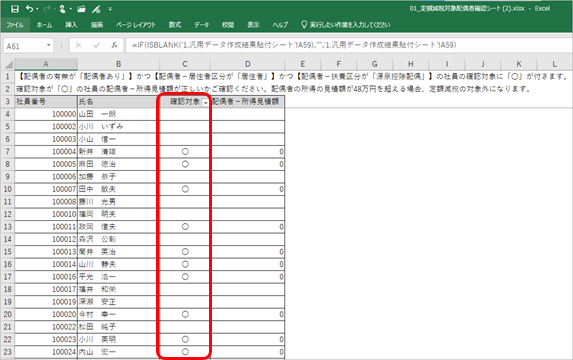The height and width of the screenshot is (360, 573).
Task: Switch to the ホーム ribbon tab
Action: pos(44,25)
